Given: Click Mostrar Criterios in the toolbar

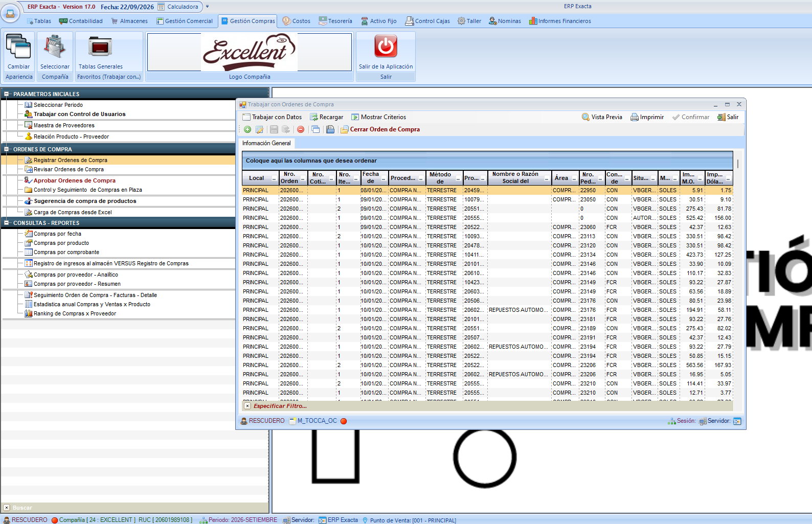Looking at the screenshot, I should (x=378, y=117).
